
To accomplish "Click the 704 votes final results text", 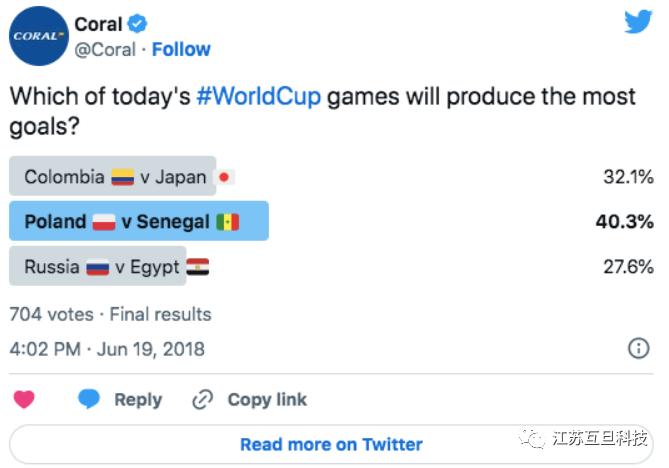I will [110, 314].
